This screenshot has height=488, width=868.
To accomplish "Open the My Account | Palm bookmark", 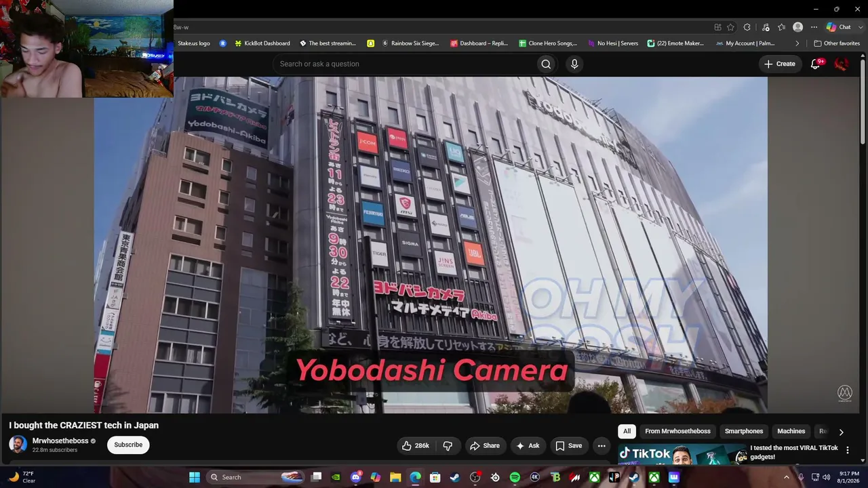I will click(x=745, y=43).
